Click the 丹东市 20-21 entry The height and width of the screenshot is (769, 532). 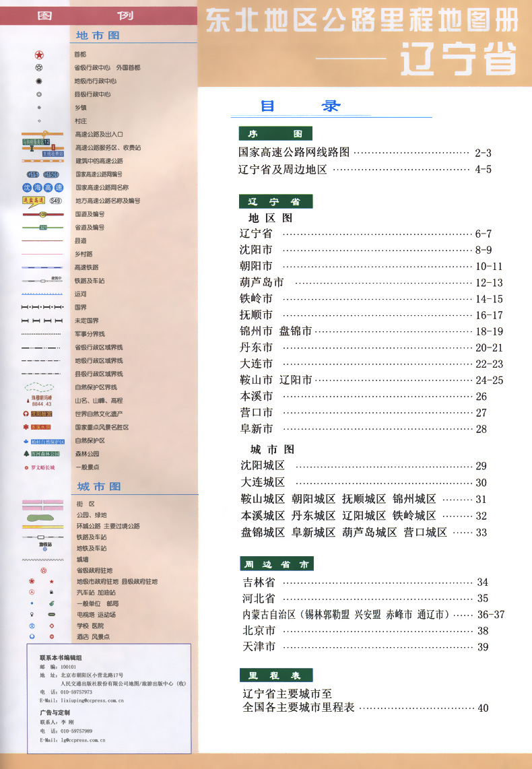pos(371,347)
